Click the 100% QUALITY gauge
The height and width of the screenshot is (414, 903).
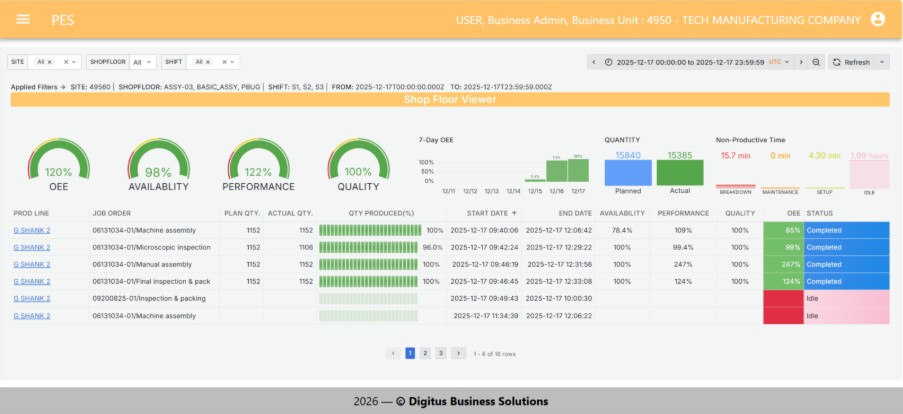click(358, 158)
